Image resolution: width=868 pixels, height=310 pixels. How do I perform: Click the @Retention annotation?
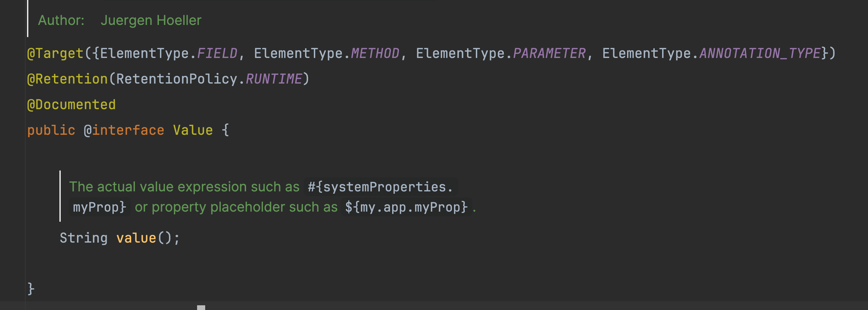67,79
